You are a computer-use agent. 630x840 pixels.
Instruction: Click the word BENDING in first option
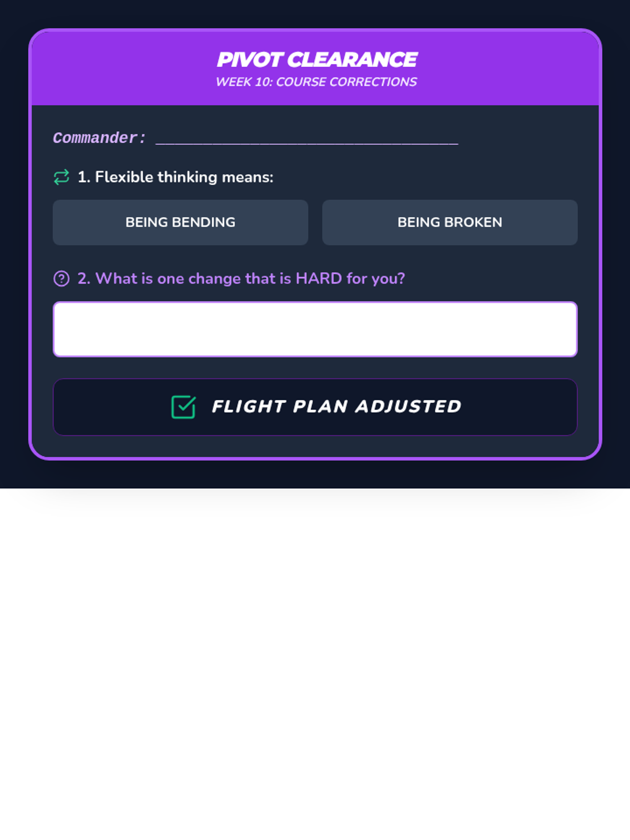coord(204,222)
